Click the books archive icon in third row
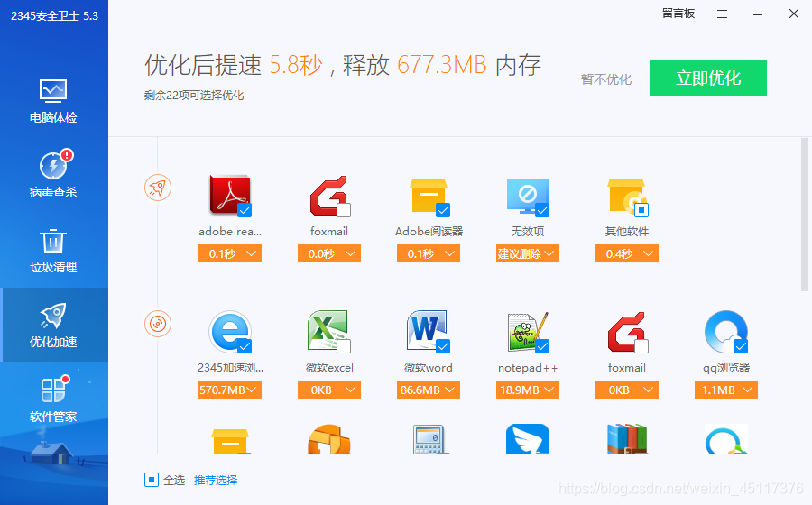 [627, 439]
